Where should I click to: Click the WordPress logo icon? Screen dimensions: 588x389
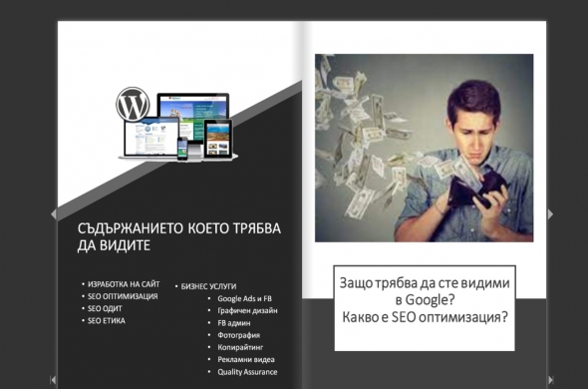tap(133, 105)
